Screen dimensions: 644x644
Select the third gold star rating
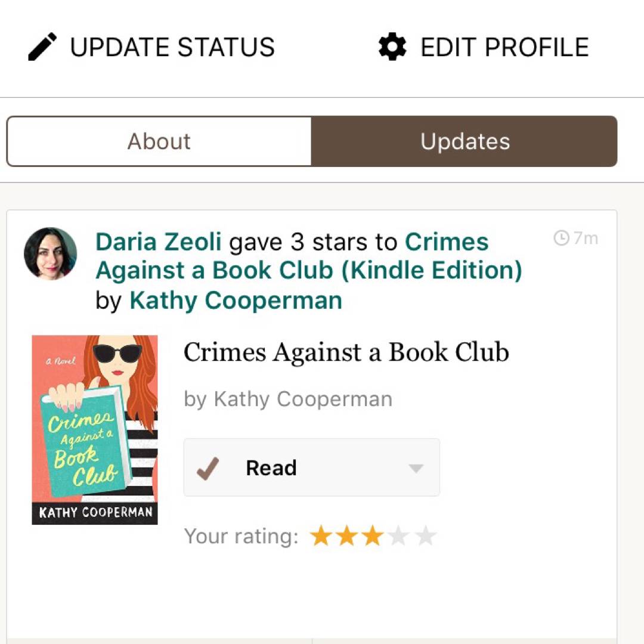(x=373, y=536)
